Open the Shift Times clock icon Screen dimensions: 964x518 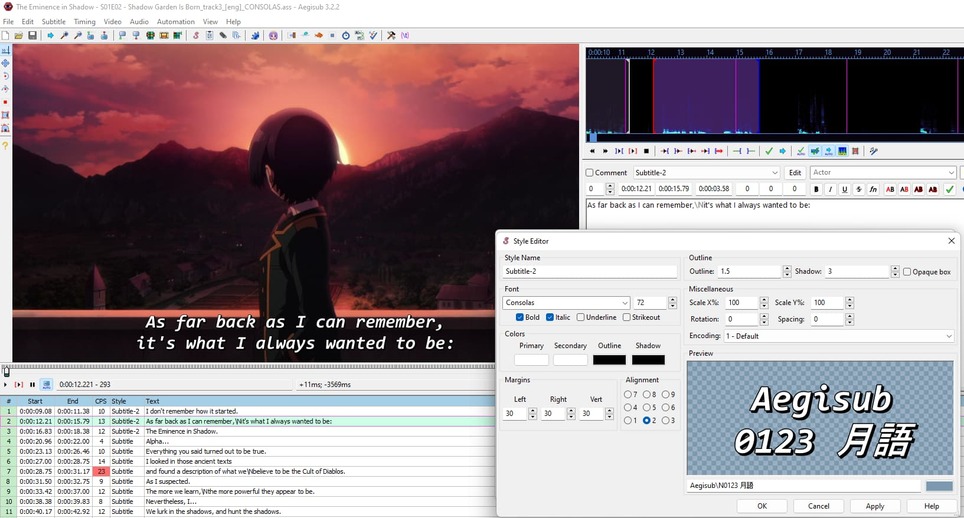(x=346, y=36)
